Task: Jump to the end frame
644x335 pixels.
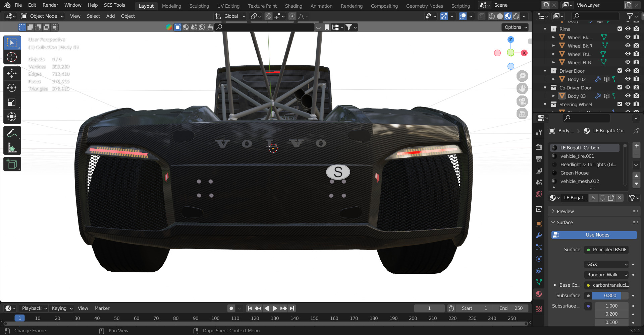Action: coord(292,308)
